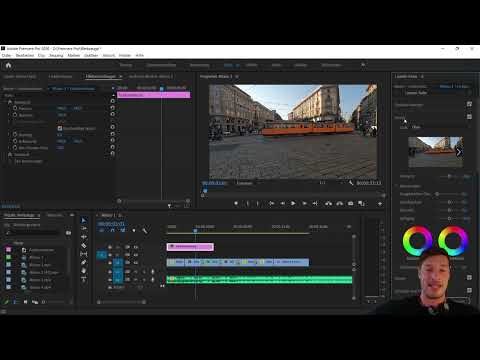Switch to the Farbe workspace tab
Image resolution: width=480 pixels, height=360 pixels.
pos(228,65)
